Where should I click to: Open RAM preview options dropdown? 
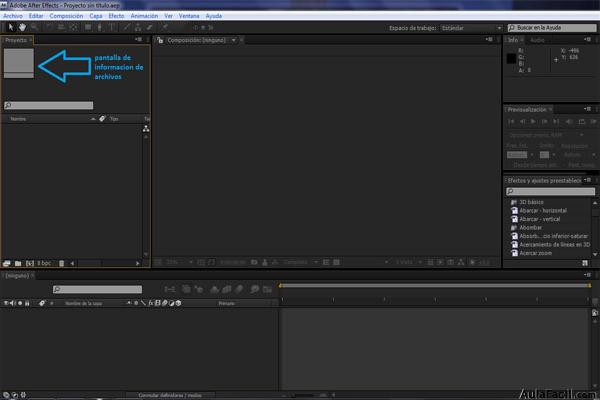(x=546, y=135)
